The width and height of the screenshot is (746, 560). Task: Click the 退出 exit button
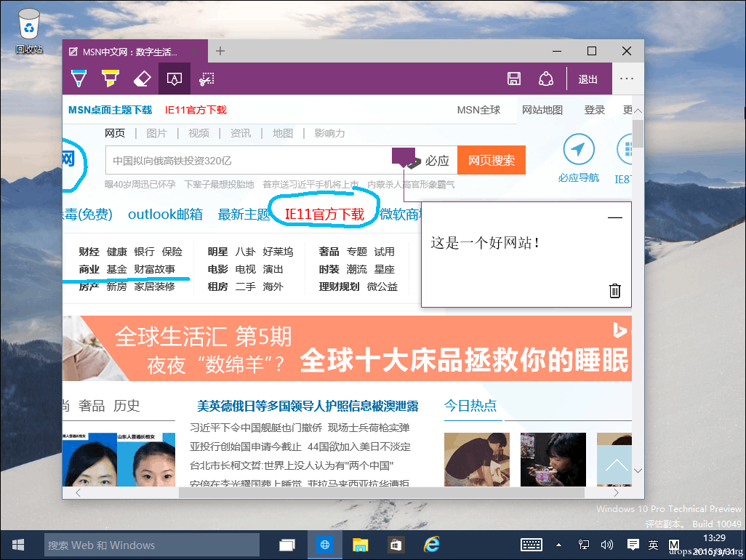coord(587,79)
